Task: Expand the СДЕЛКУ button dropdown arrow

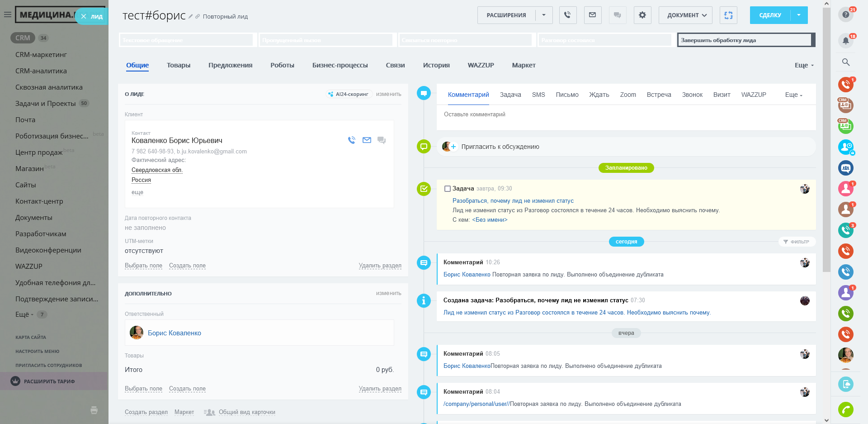Action: tap(799, 15)
